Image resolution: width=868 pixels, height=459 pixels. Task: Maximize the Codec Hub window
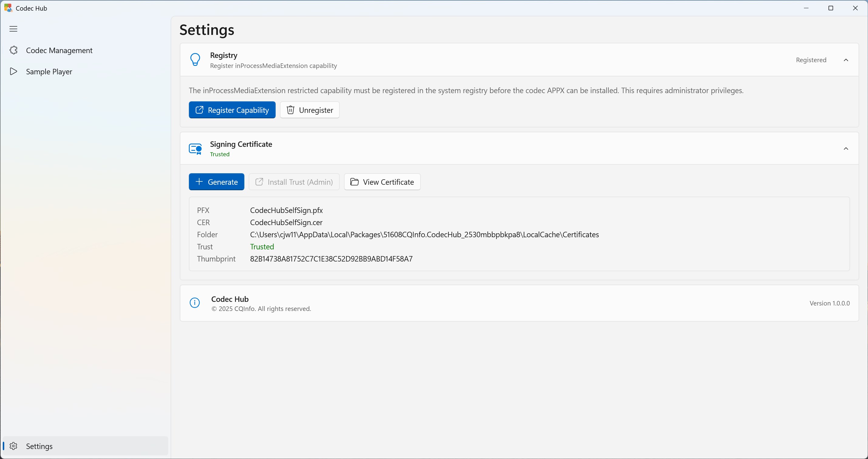click(x=831, y=8)
